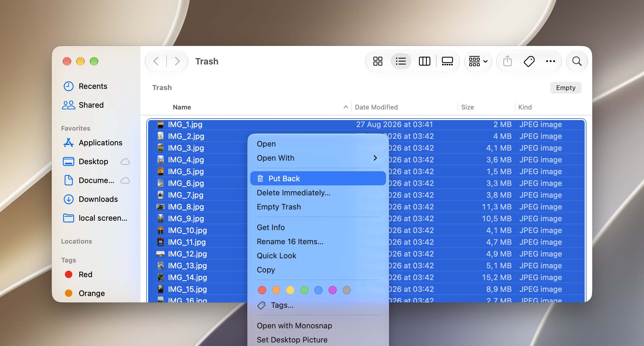Open local screenshots folder in sidebar
644x346 pixels.
pos(95,218)
